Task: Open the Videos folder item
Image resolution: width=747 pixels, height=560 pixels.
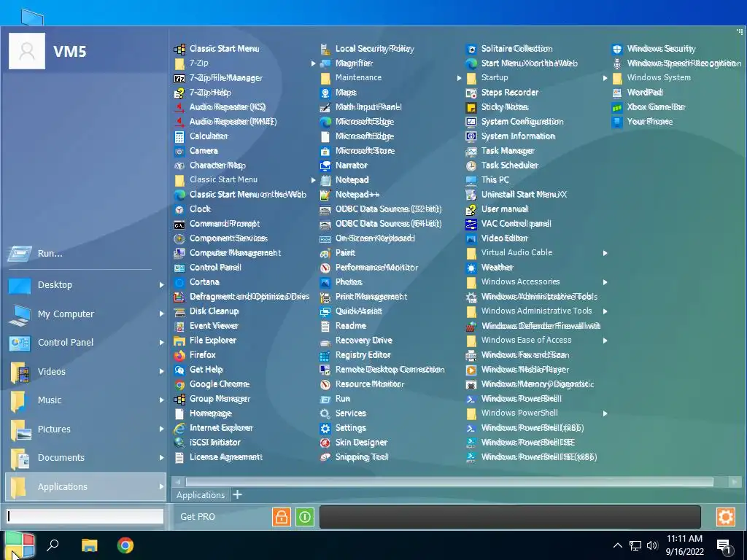Action: tap(86, 372)
